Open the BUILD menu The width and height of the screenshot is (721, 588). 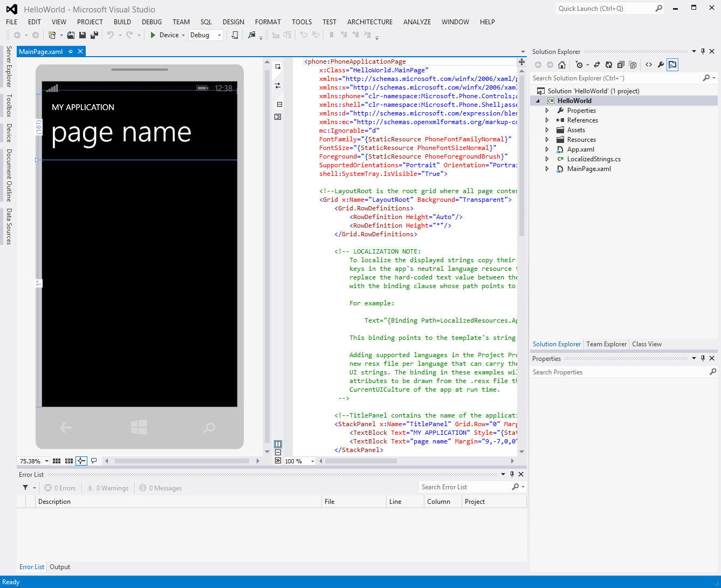click(122, 22)
